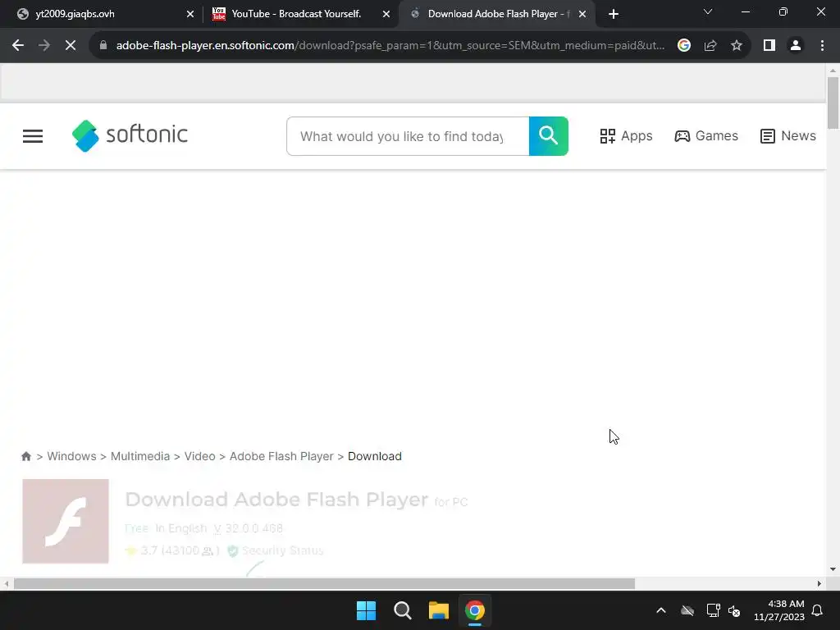The image size is (840, 630).
Task: Click the vertical scrollbar thumb
Action: [833, 103]
